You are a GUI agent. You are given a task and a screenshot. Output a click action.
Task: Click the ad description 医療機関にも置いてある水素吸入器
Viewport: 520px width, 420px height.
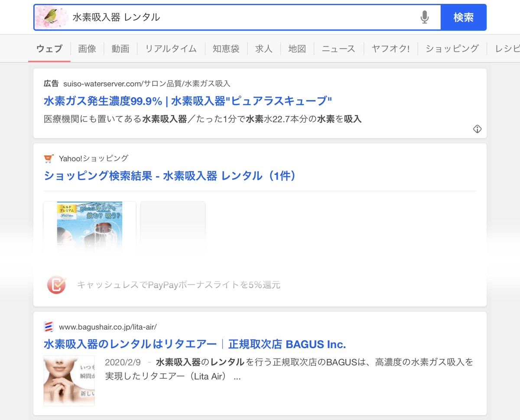coord(202,119)
